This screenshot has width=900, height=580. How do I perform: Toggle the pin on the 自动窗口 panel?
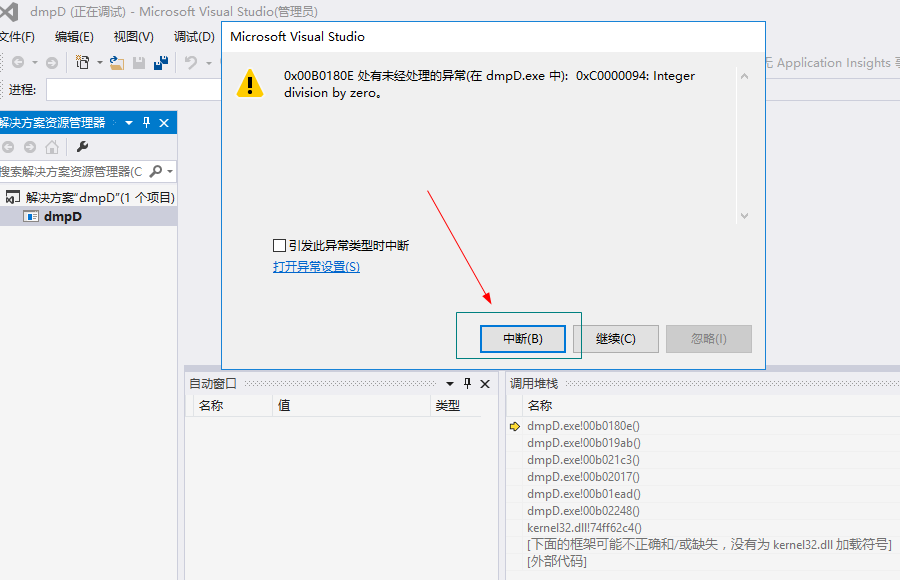point(467,384)
